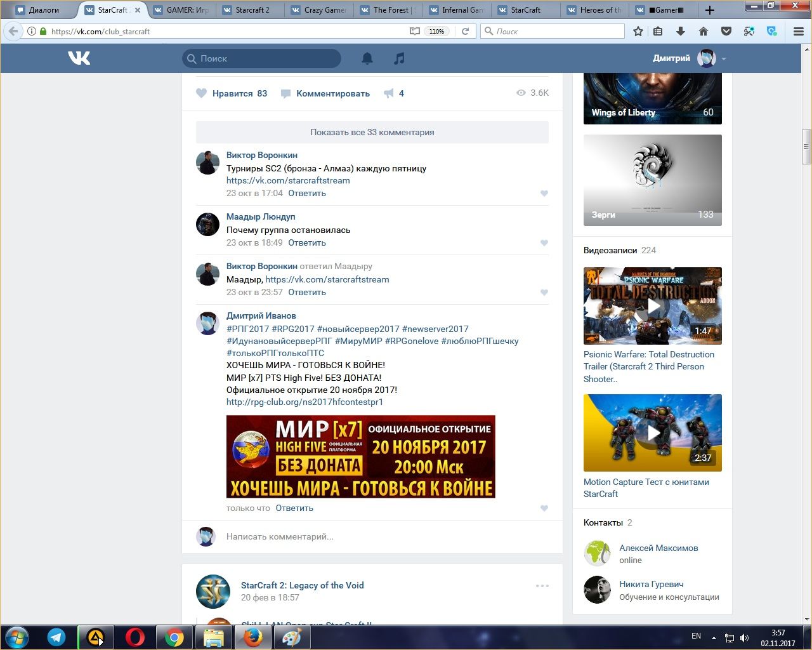Viewport: 812px width, 650px height.
Task: Show the Firefox bookmarks list
Action: pyautogui.click(x=658, y=31)
